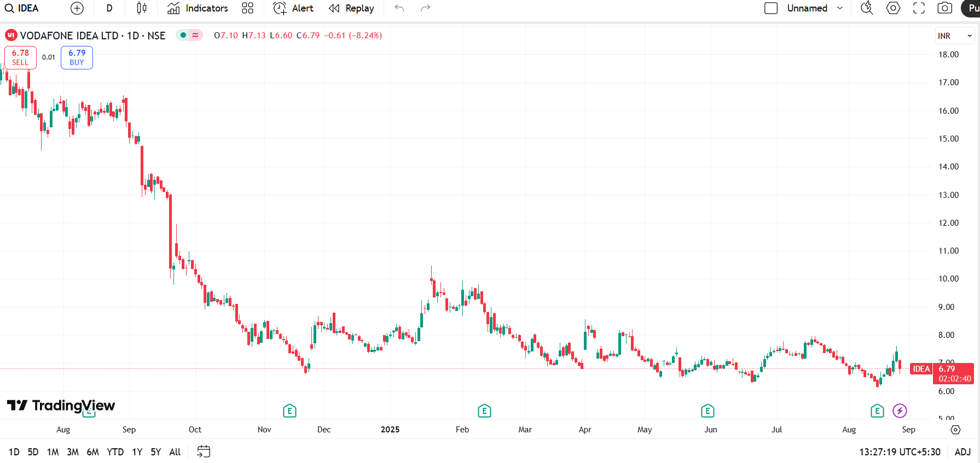The image size is (980, 463).
Task: Change the D time interval
Action: click(109, 8)
